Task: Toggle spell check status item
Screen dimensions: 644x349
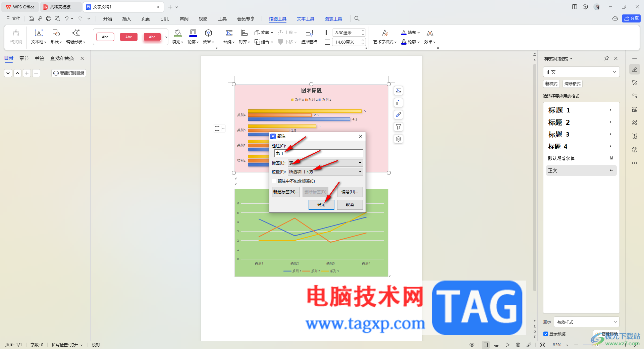Action: 67,345
